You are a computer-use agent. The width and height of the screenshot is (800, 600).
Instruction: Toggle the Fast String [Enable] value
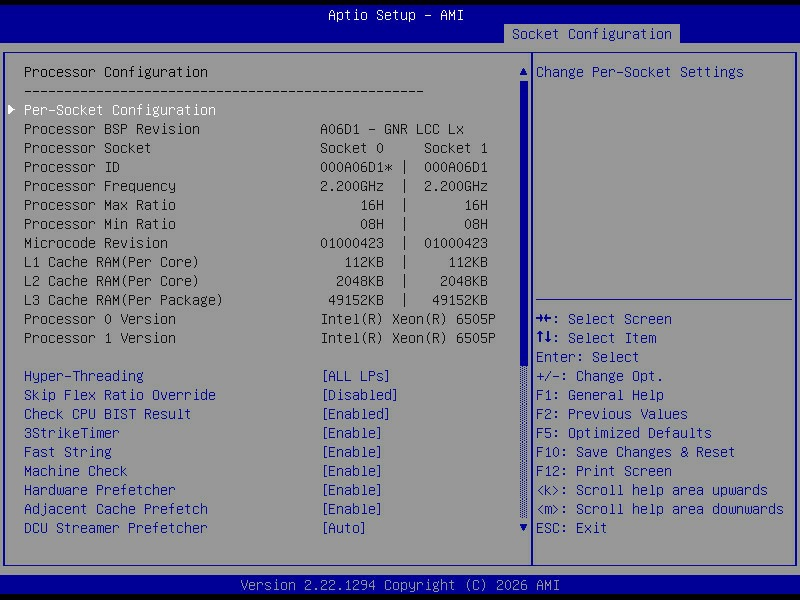352,452
